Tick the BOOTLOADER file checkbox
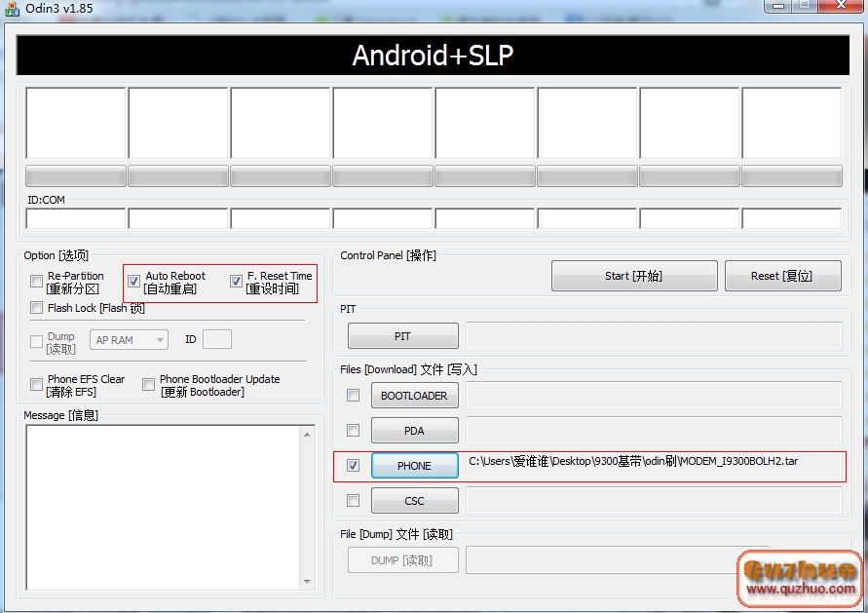Screen dimensions: 868x613 354,396
